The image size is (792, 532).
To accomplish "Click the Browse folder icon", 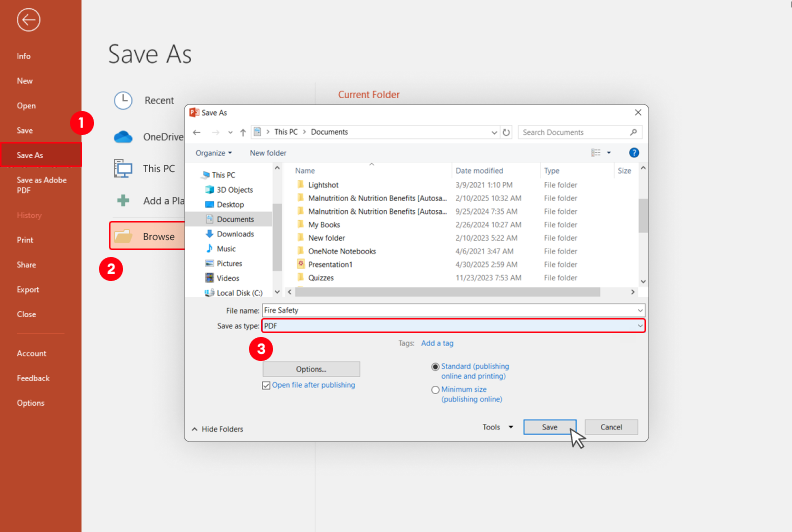I will (x=123, y=236).
